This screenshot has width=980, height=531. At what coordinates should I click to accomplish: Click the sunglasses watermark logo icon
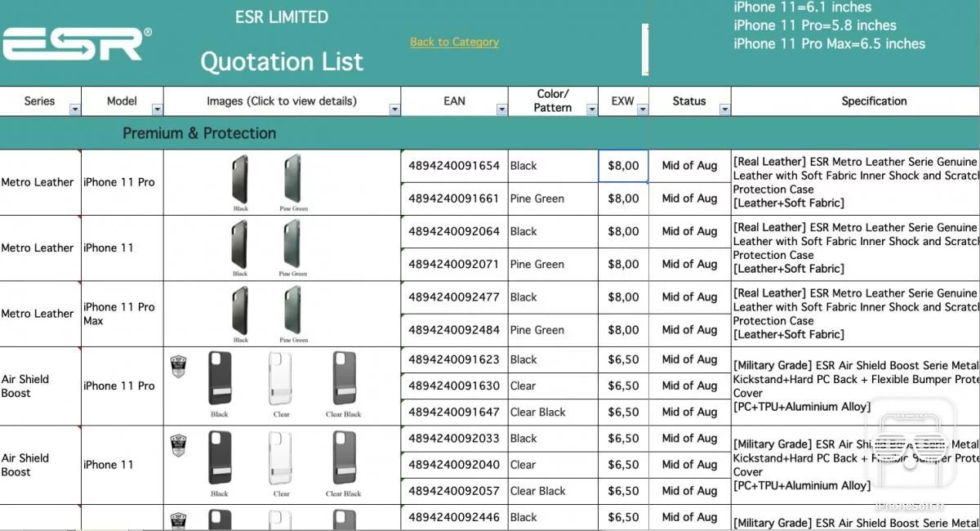pos(910,448)
